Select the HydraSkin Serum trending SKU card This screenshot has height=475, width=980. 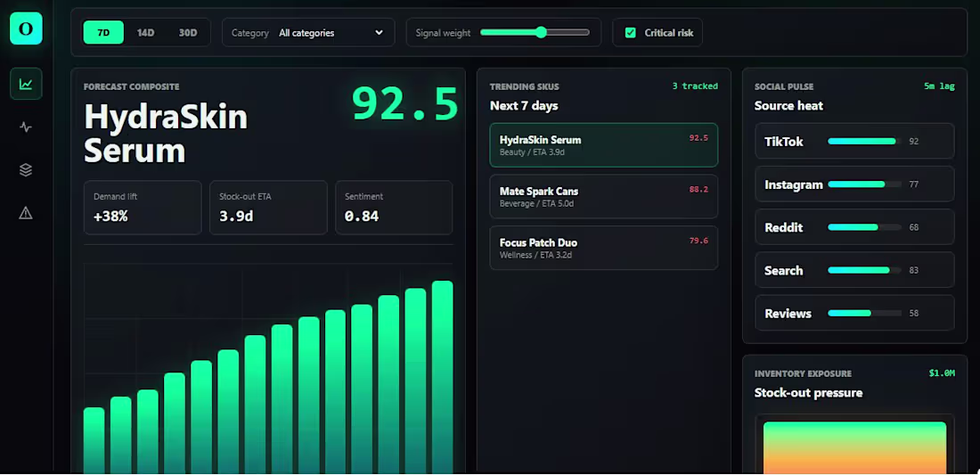tap(604, 145)
